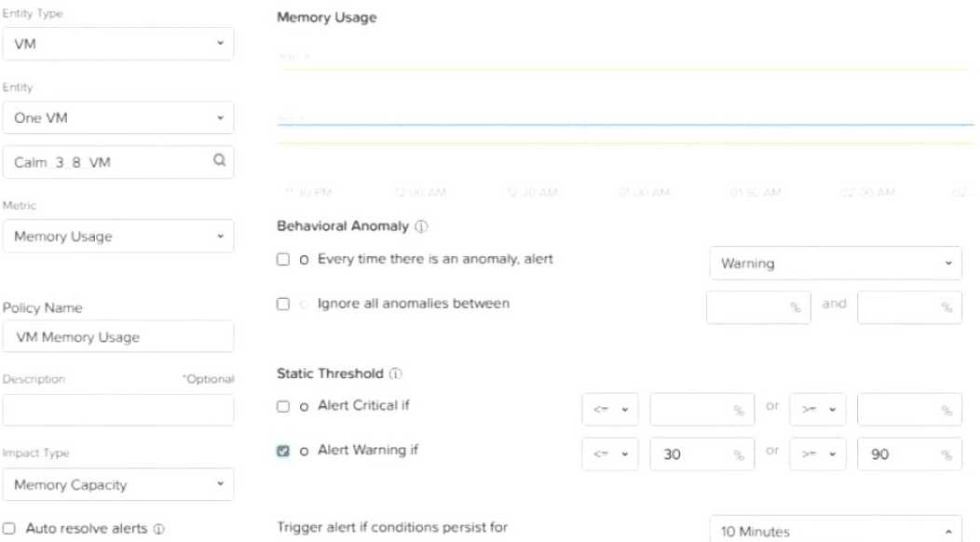Open the 10 Minutes persistence duration dropdown
980x542 pixels.
[836, 532]
